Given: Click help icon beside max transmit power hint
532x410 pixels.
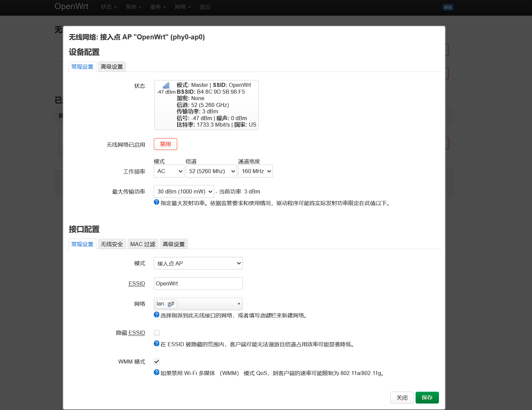Looking at the screenshot, I should click(x=157, y=202).
